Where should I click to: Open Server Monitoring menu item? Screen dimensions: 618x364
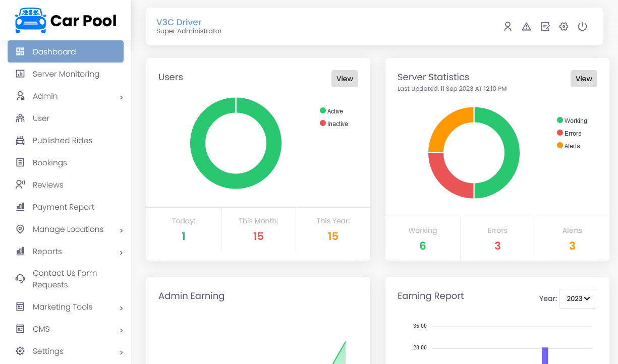click(x=66, y=74)
